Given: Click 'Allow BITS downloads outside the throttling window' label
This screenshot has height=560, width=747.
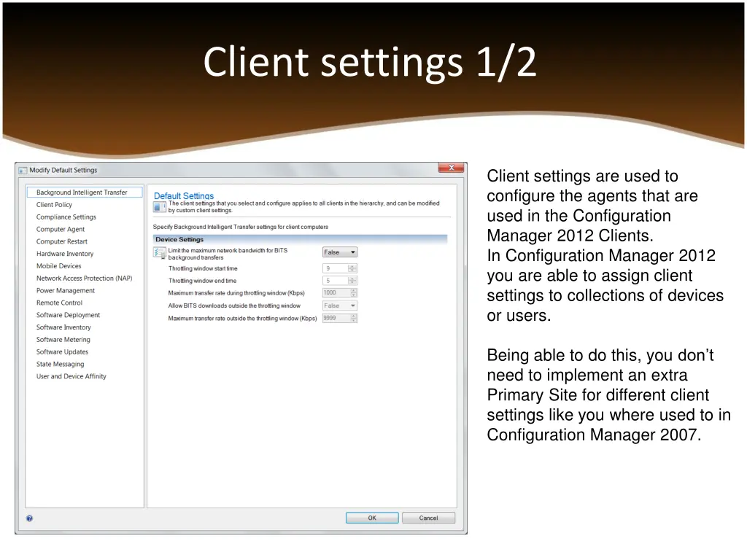Looking at the screenshot, I should coord(234,306).
